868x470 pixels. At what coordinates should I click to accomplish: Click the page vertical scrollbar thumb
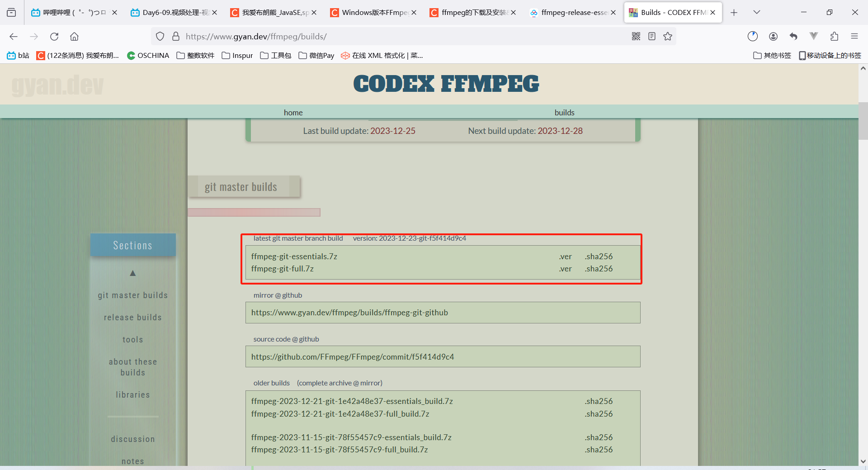pyautogui.click(x=863, y=121)
